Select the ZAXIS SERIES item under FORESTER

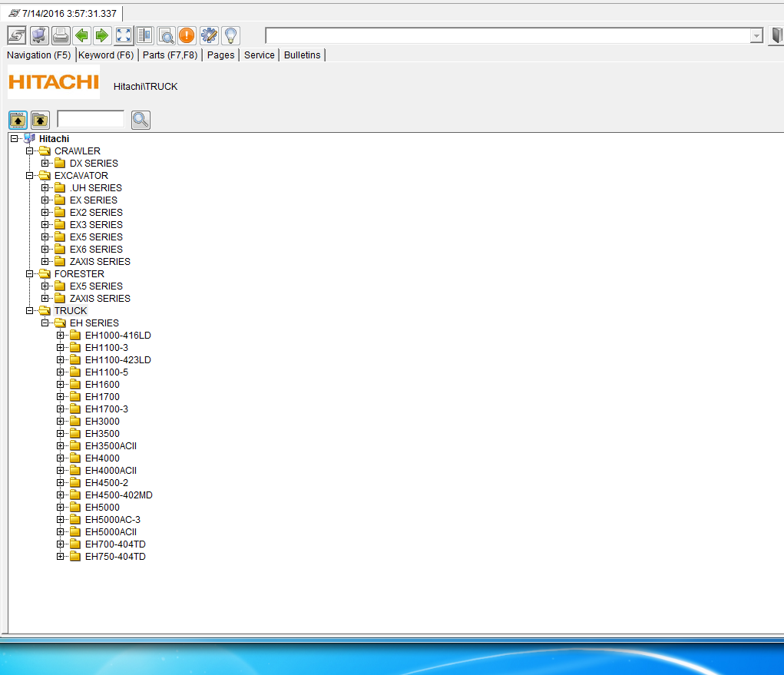[x=100, y=299]
